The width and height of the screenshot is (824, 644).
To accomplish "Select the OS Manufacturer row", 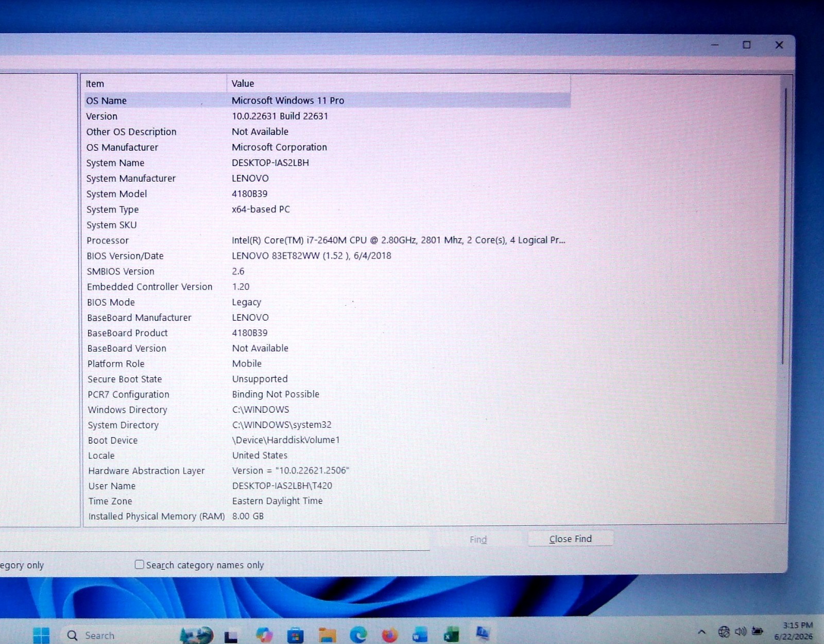I will [327, 147].
